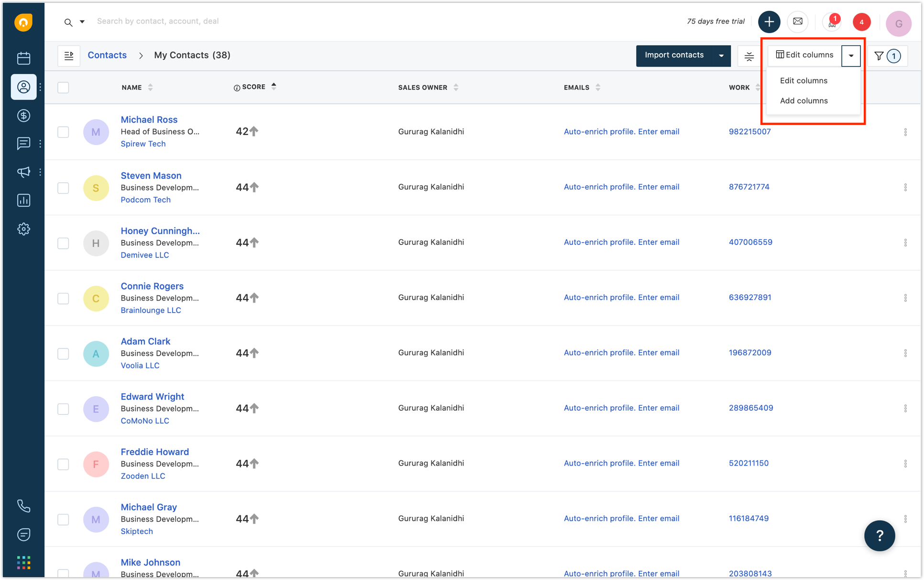Click the Import contacts button
This screenshot has height=580, width=924.
[x=674, y=56]
